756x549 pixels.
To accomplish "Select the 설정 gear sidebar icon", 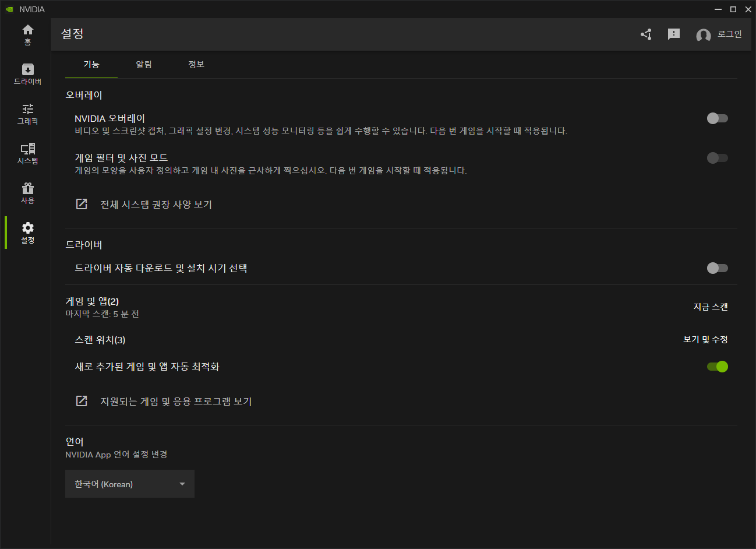I will click(27, 233).
